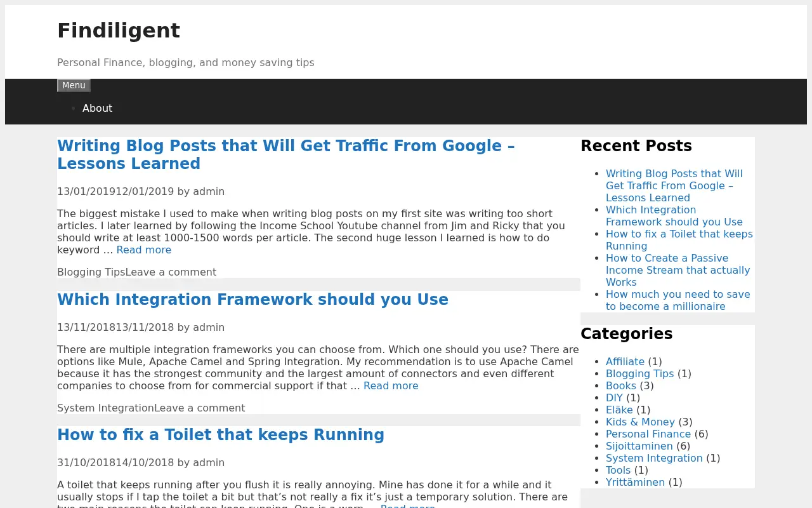Viewport: 812px width, 508px height.
Task: Select the Personal Finance category
Action: point(648,434)
